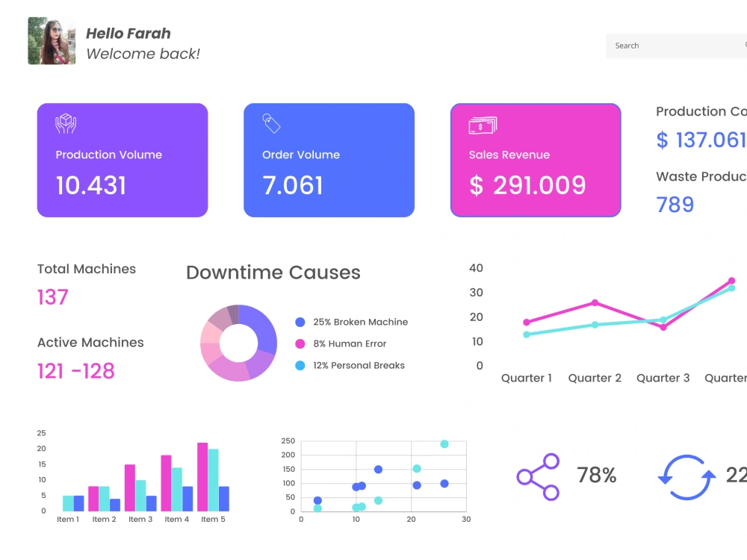
Task: Click the teal line's Quarter 1 point
Action: (x=527, y=335)
